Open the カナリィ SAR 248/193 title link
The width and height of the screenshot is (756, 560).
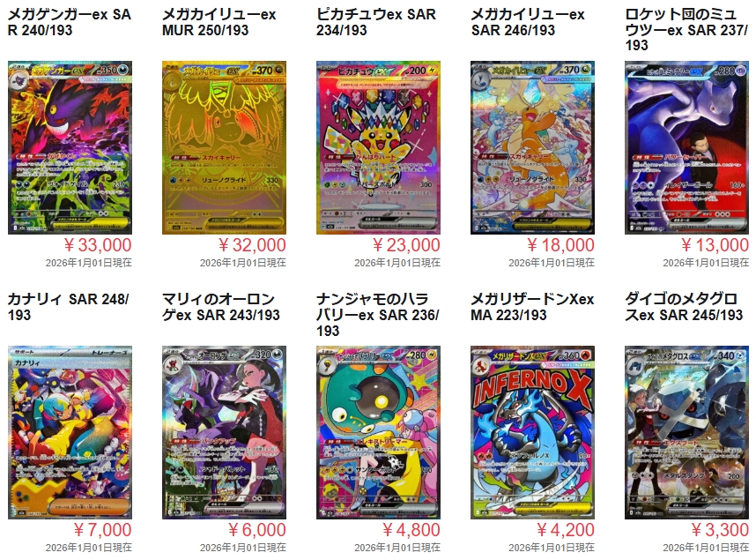pyautogui.click(x=68, y=307)
